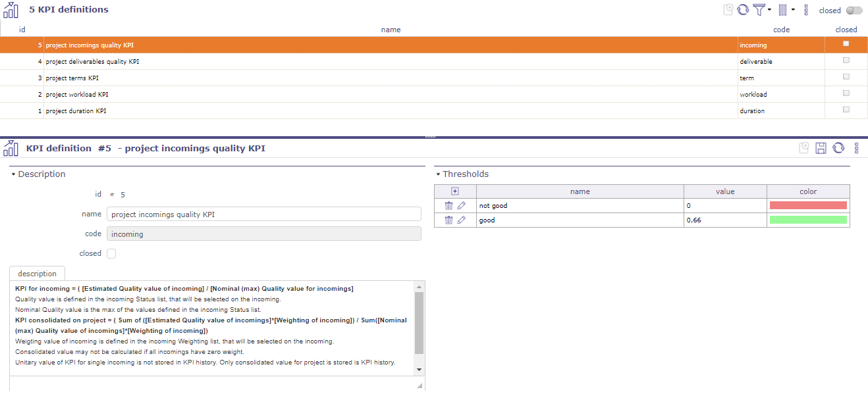Refresh the KPI definition detail panel

point(838,148)
